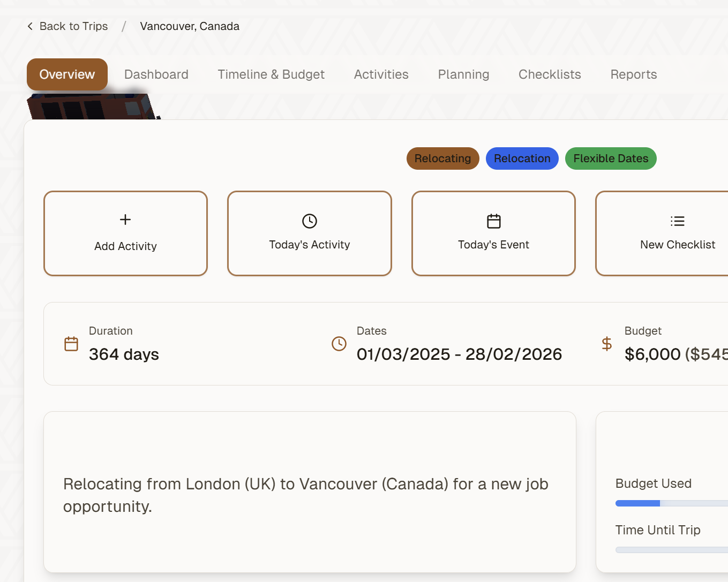Click the back chevron arrow icon
This screenshot has height=582, width=728.
coord(30,26)
